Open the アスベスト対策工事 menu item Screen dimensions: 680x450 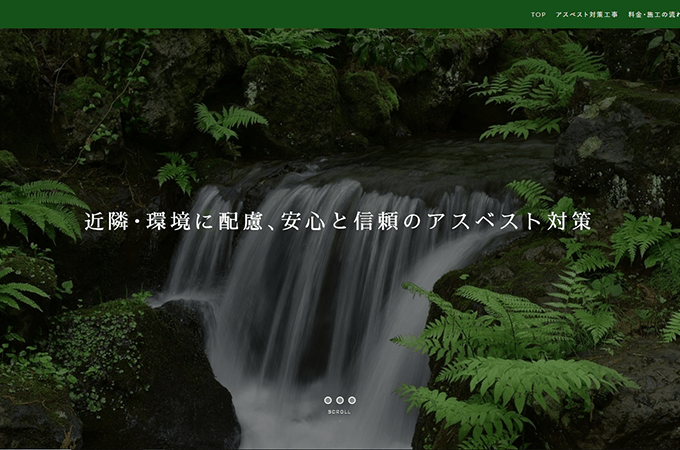click(586, 15)
